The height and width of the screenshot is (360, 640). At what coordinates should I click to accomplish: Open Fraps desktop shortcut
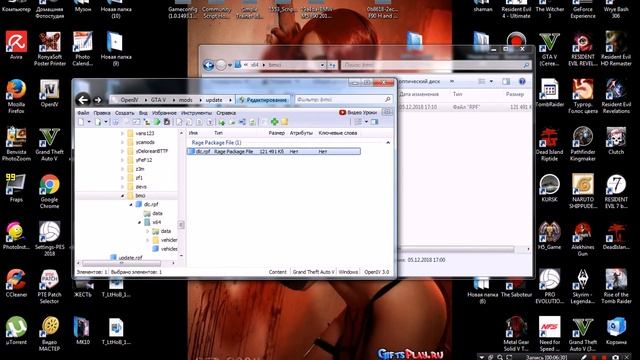tap(16, 188)
